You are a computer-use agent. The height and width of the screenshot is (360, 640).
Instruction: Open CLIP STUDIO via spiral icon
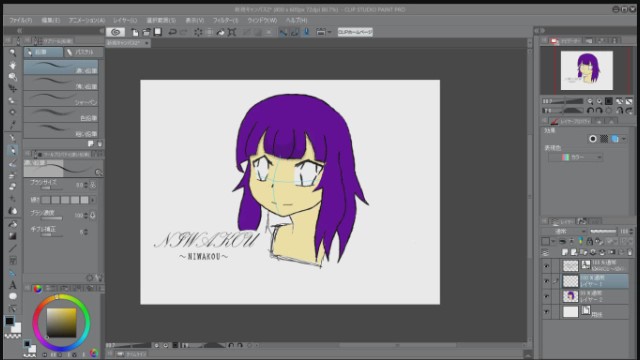pos(116,32)
